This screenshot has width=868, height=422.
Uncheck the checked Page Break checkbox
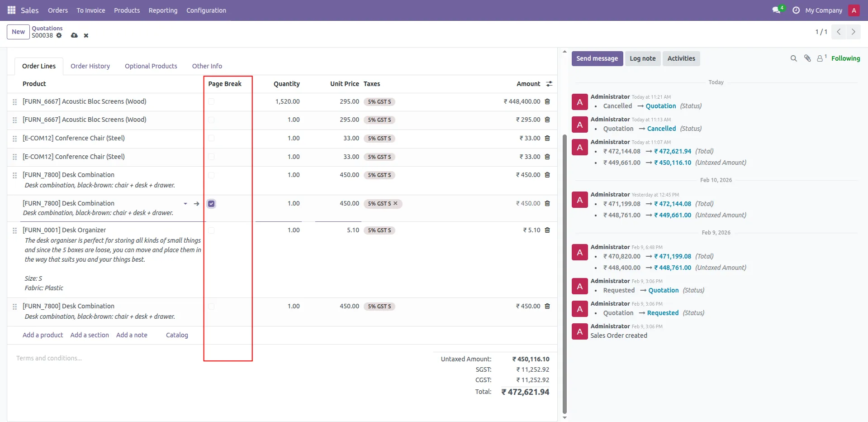[x=211, y=204]
